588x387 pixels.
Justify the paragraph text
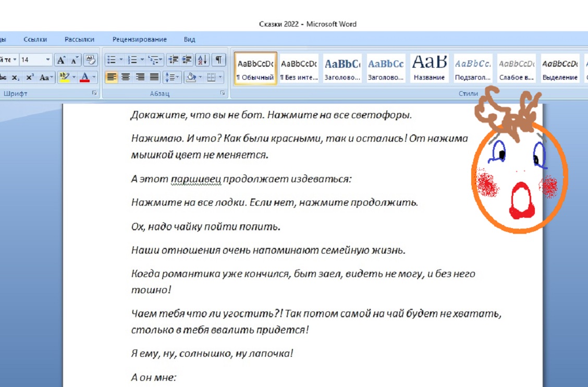pos(154,77)
